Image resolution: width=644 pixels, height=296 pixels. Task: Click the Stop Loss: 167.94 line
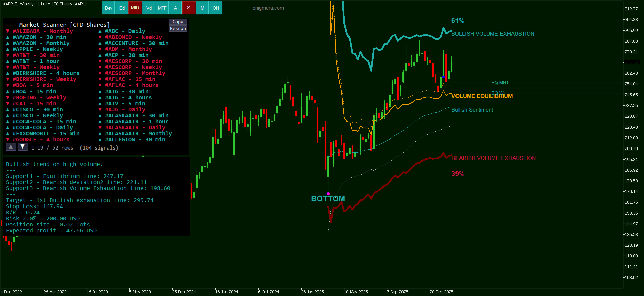coord(35,206)
